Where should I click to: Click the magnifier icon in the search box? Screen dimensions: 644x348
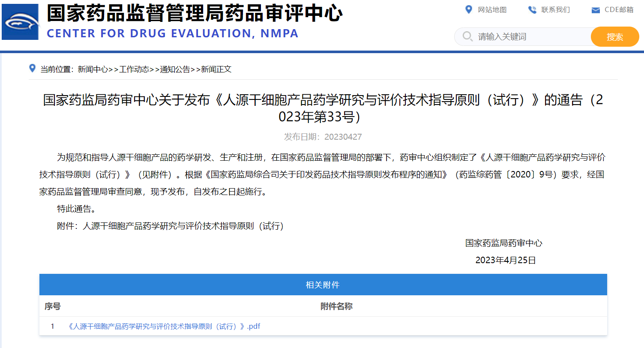click(x=467, y=36)
